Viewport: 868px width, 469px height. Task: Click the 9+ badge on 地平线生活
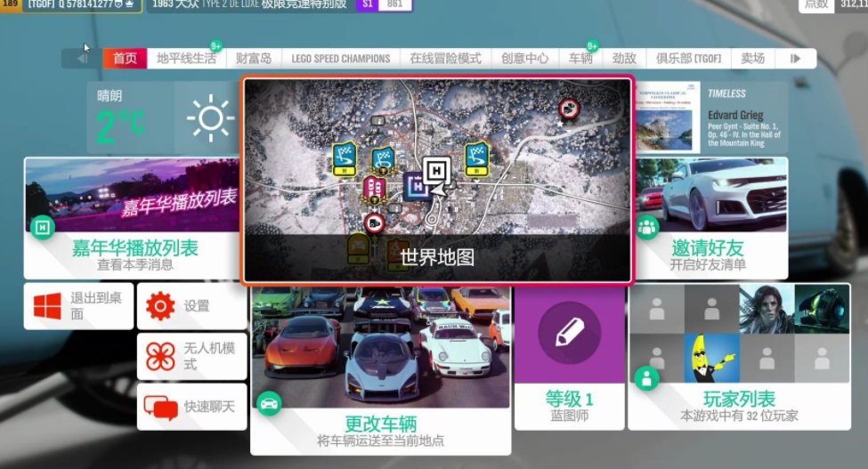[216, 46]
